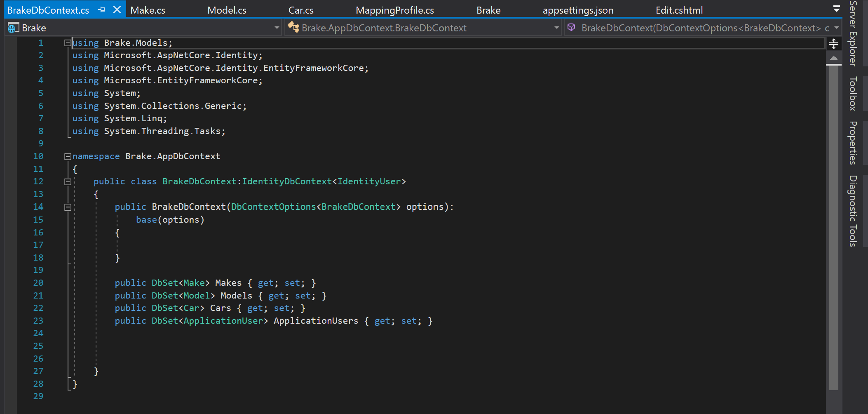Screen dimensions: 868x414
Task: Click the vertical scrollbar thumb
Action: pos(833,227)
